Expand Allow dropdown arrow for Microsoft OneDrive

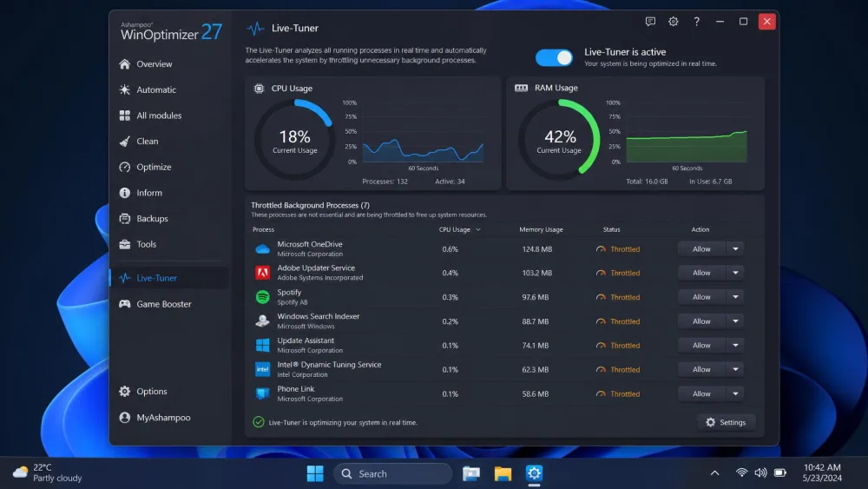[735, 249]
